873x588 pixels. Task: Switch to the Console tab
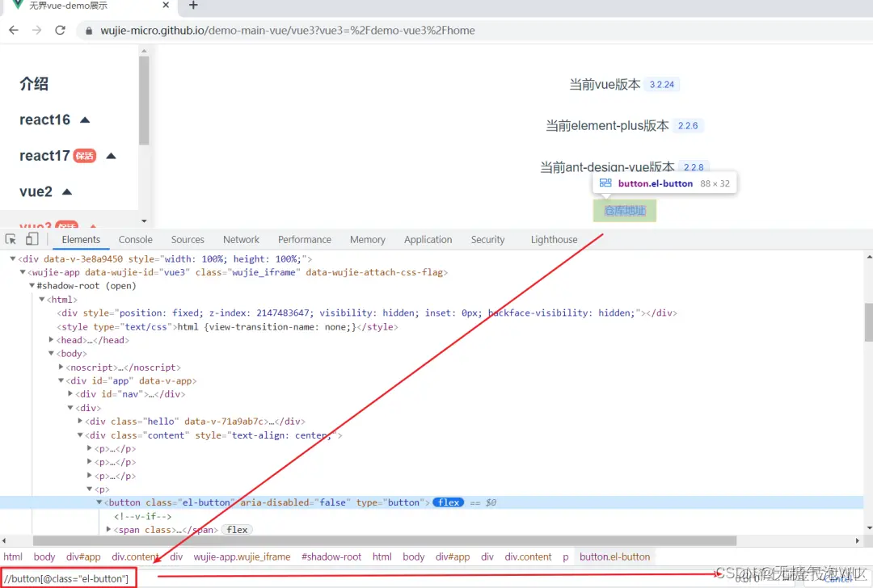(135, 240)
